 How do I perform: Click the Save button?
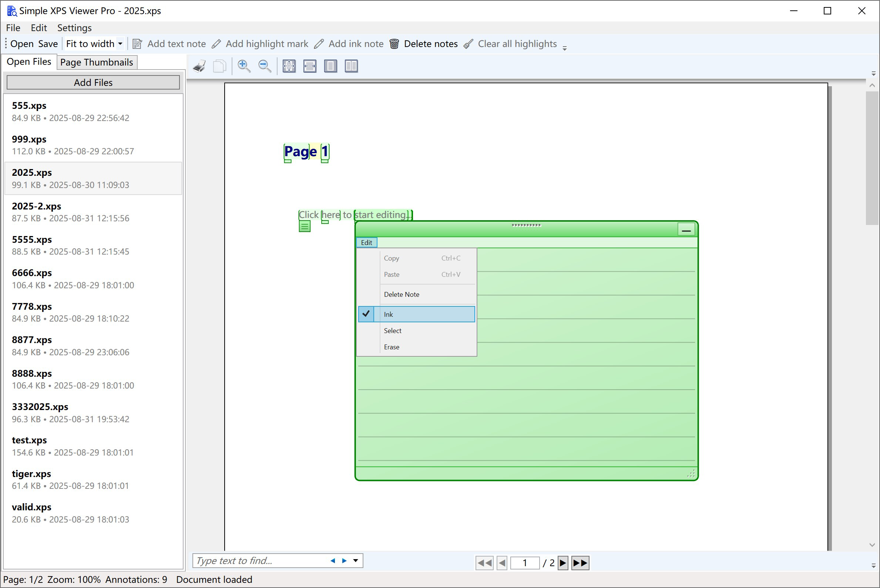pyautogui.click(x=48, y=44)
